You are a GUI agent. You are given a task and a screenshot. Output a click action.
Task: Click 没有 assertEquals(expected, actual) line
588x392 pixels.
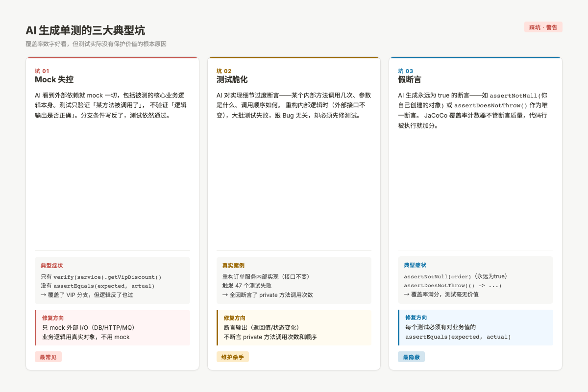tap(98, 286)
